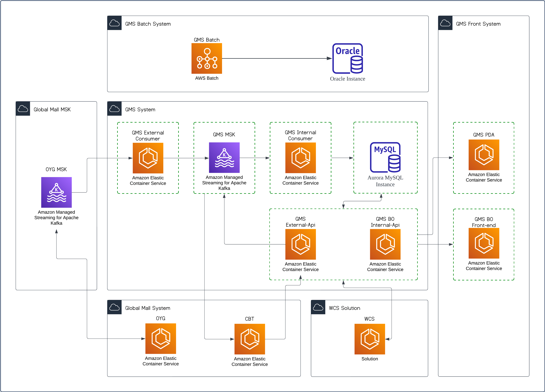This screenshot has height=392, width=545.
Task: Click the Kafka caption under OYG MSK
Action: point(56,218)
